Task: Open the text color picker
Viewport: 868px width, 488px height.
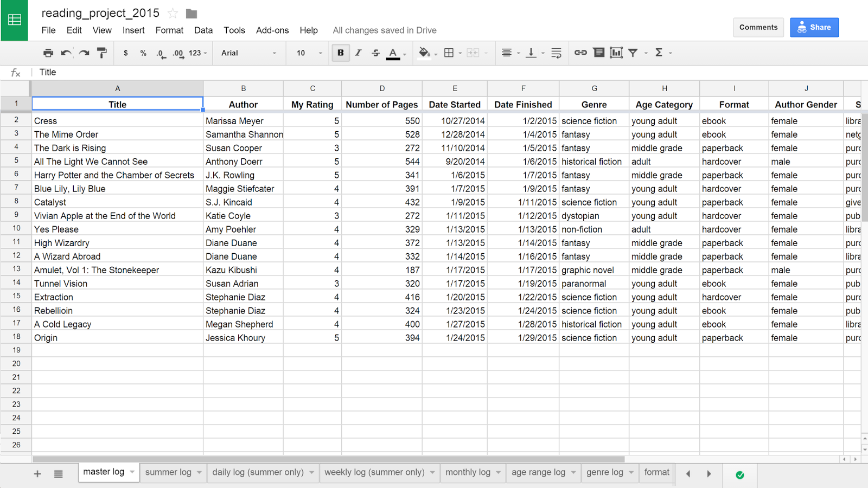Action: click(x=393, y=53)
